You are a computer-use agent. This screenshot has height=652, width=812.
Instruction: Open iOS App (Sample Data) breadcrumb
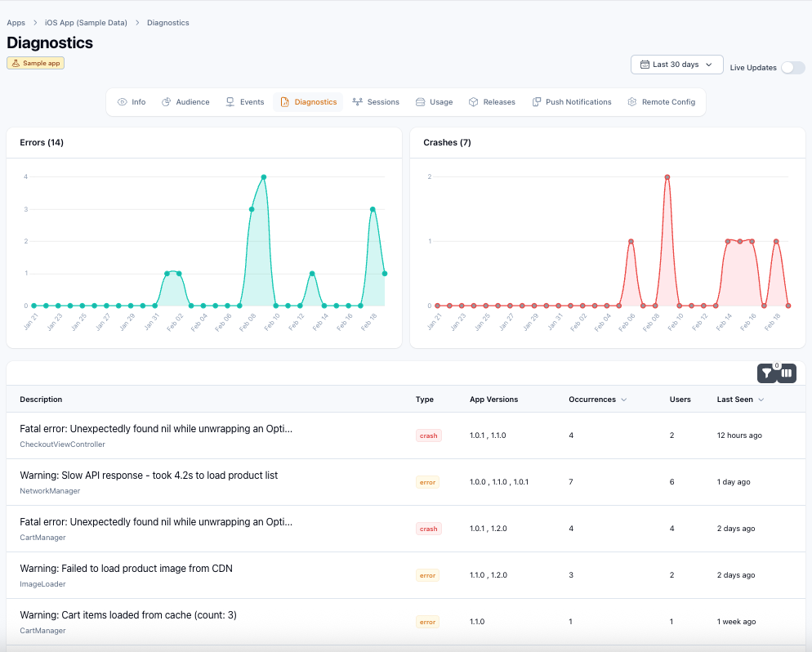pos(86,23)
